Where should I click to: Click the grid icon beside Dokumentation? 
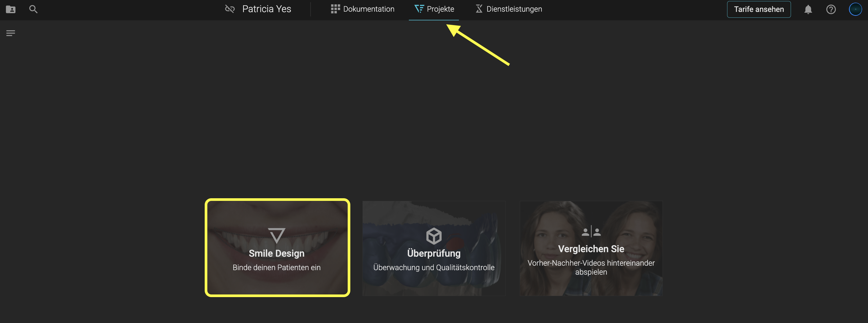pyautogui.click(x=335, y=9)
